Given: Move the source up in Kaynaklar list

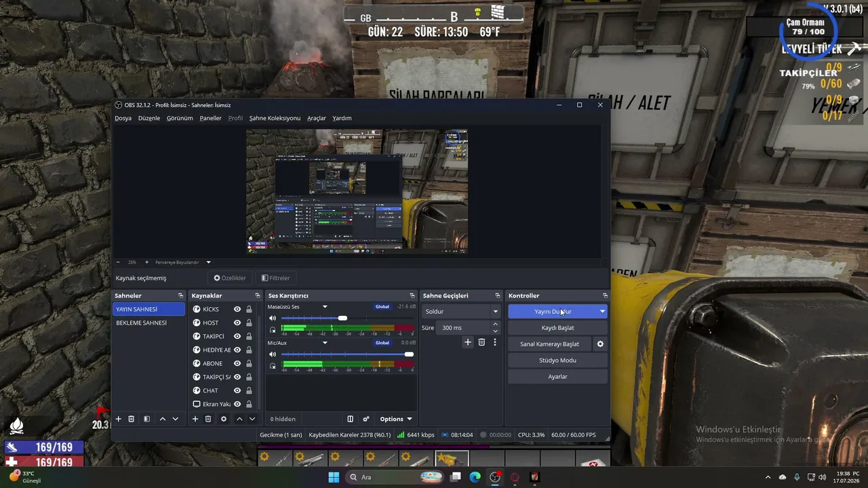Looking at the screenshot, I should tap(239, 419).
